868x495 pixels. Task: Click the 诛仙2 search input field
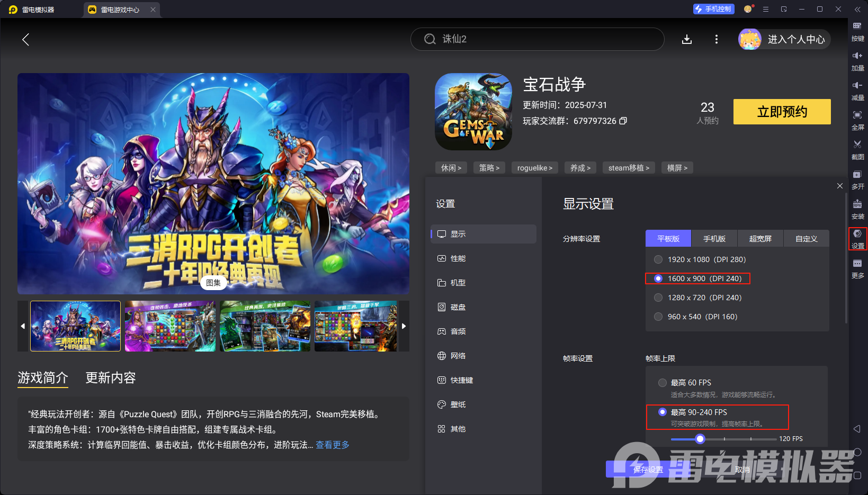(537, 39)
